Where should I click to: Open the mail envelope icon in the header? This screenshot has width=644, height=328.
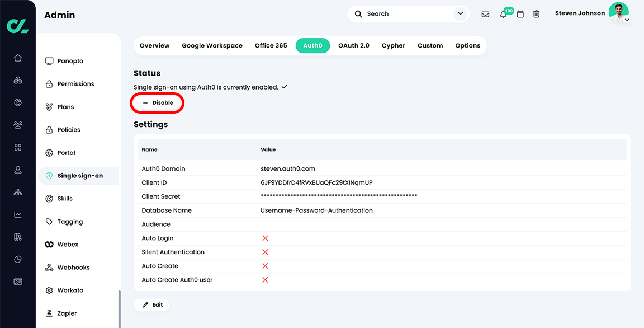pyautogui.click(x=485, y=13)
